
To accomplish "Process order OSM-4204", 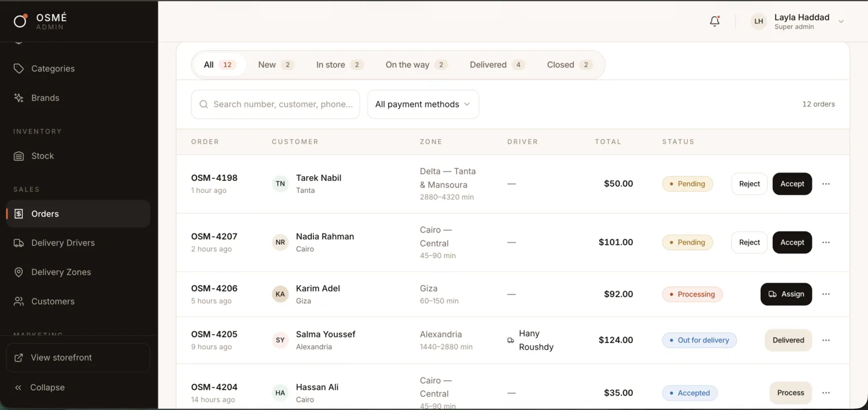I will (791, 393).
